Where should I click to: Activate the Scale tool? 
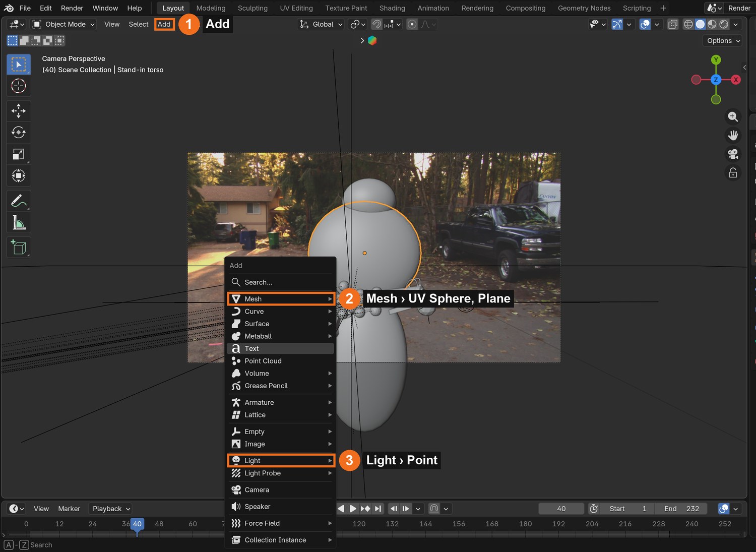(x=19, y=154)
